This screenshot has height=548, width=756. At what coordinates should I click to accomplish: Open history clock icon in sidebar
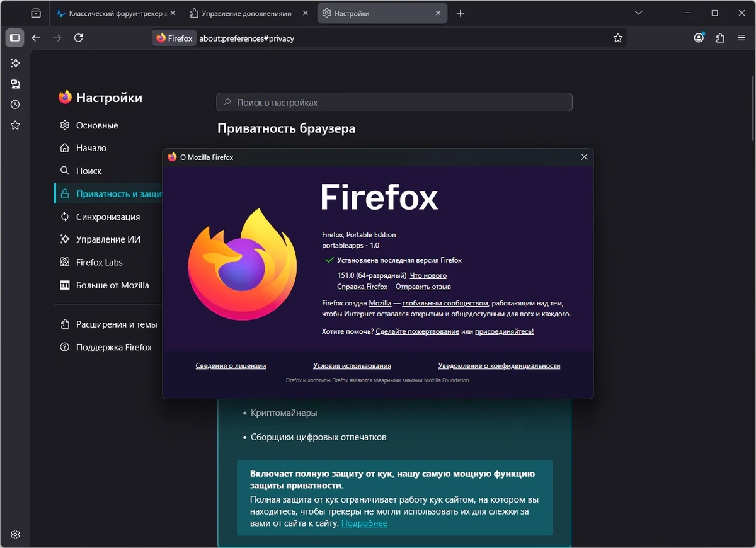click(15, 105)
